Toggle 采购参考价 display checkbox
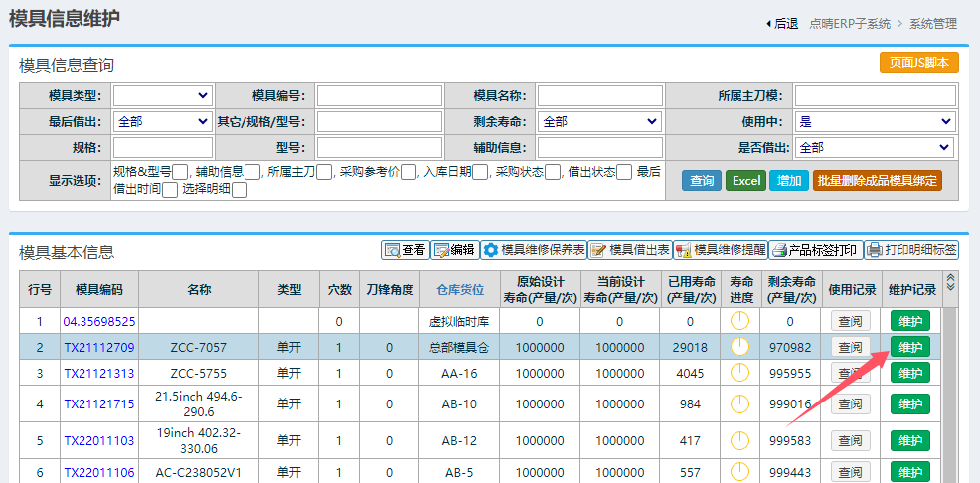The height and width of the screenshot is (483, 980). [408, 172]
